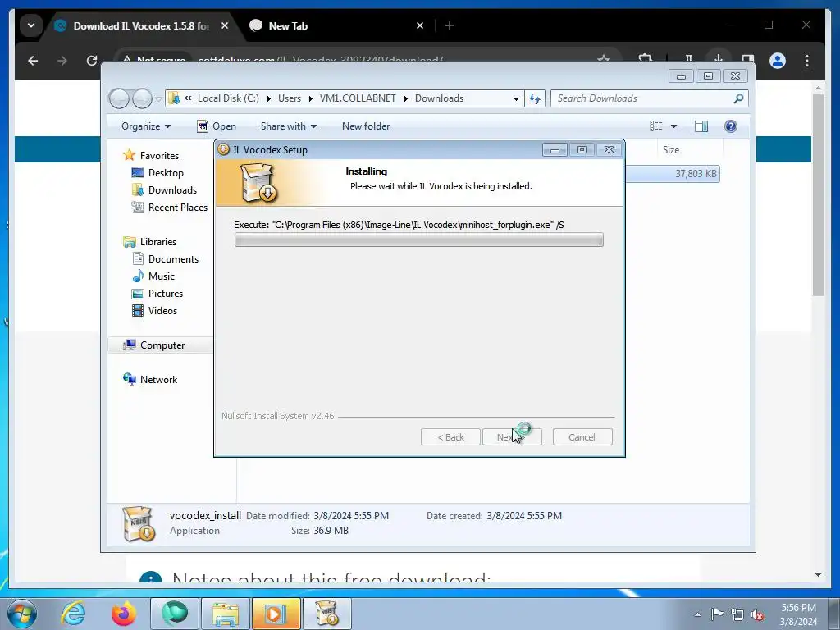Click Open in the Explorer toolbar
Image resolution: width=840 pixels, height=630 pixels.
pyautogui.click(x=217, y=126)
